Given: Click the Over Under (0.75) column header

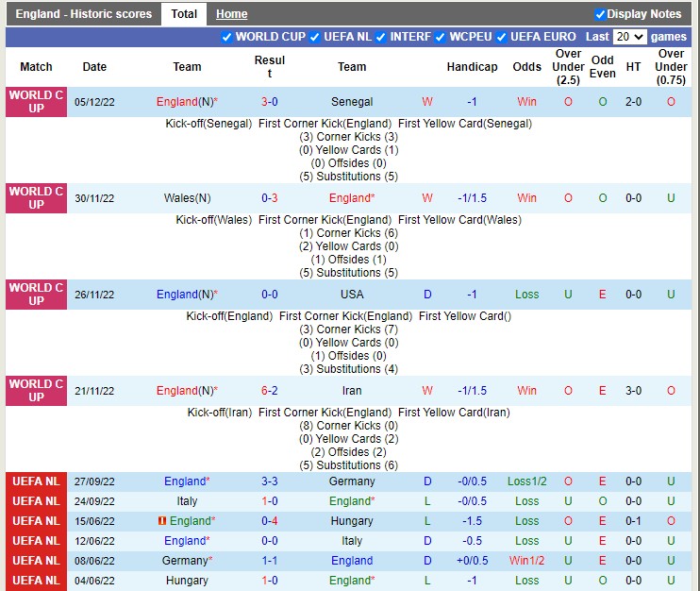Looking at the screenshot, I should (x=671, y=67).
